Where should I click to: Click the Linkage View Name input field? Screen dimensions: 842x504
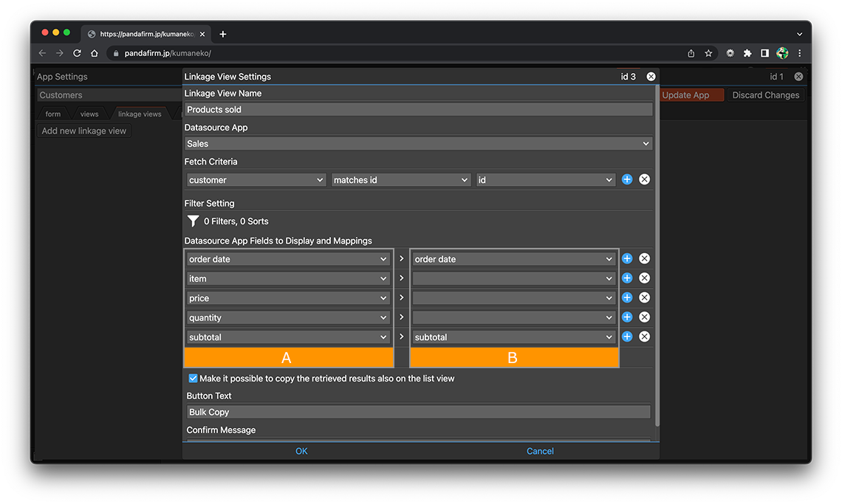418,109
